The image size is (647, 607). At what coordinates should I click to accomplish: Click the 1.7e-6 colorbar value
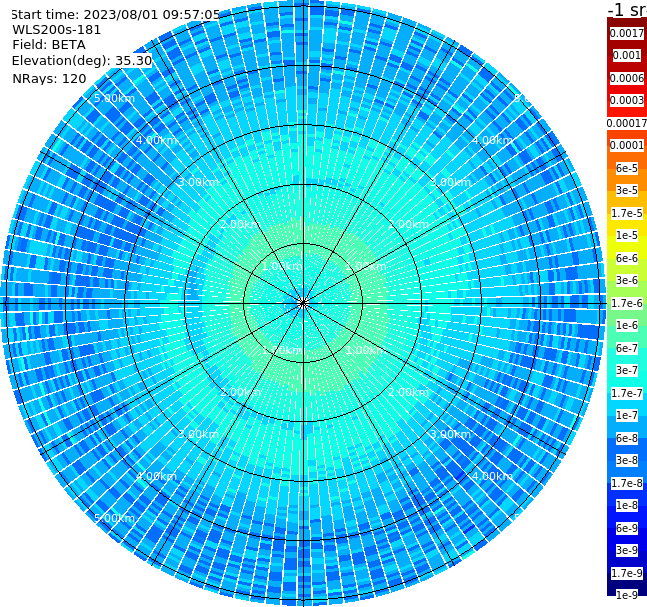click(x=627, y=303)
